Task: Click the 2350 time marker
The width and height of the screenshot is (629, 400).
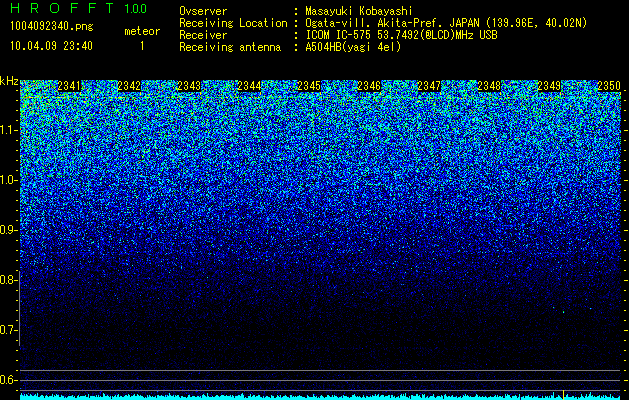Action: 609,86
